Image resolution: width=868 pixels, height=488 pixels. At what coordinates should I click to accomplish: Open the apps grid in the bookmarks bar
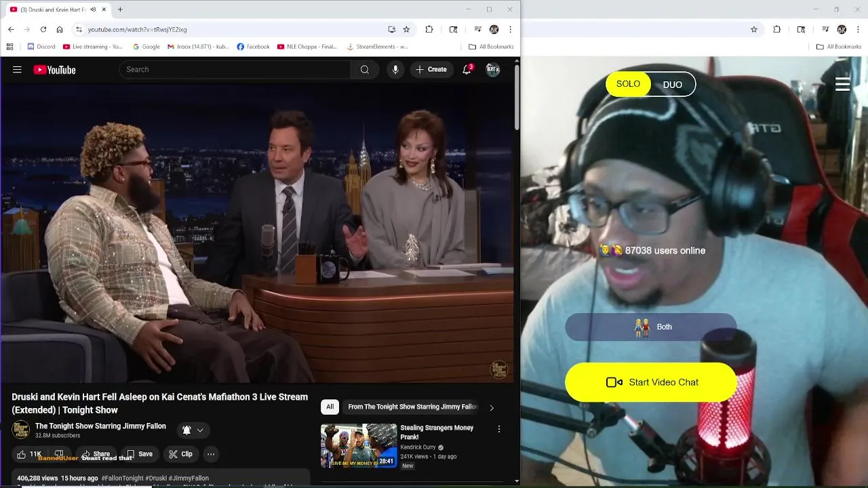tap(9, 47)
